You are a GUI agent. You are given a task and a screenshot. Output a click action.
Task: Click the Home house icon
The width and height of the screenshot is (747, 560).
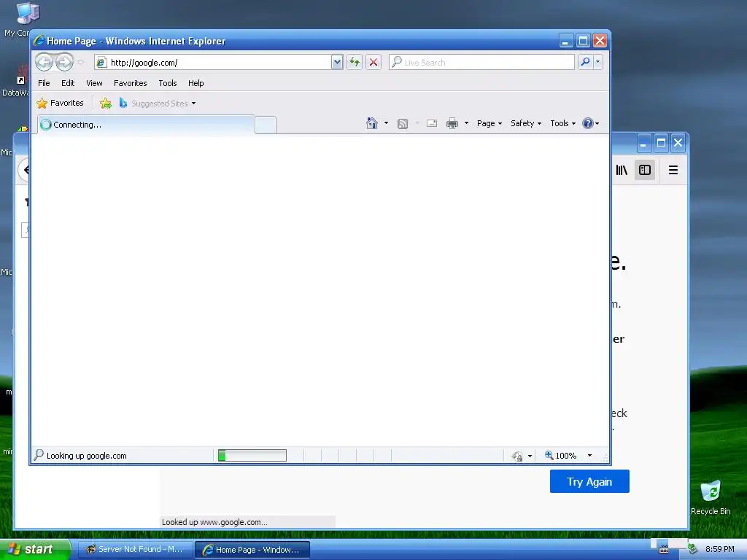[371, 123]
